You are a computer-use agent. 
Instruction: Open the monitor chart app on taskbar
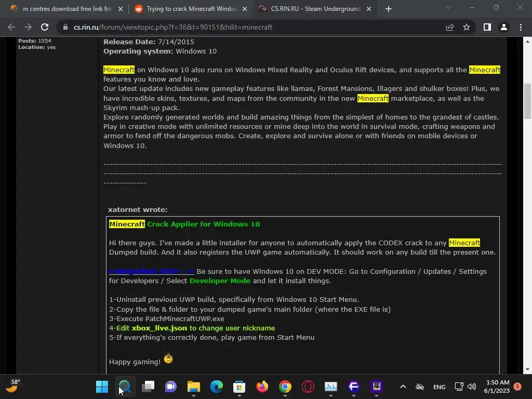tap(331, 387)
